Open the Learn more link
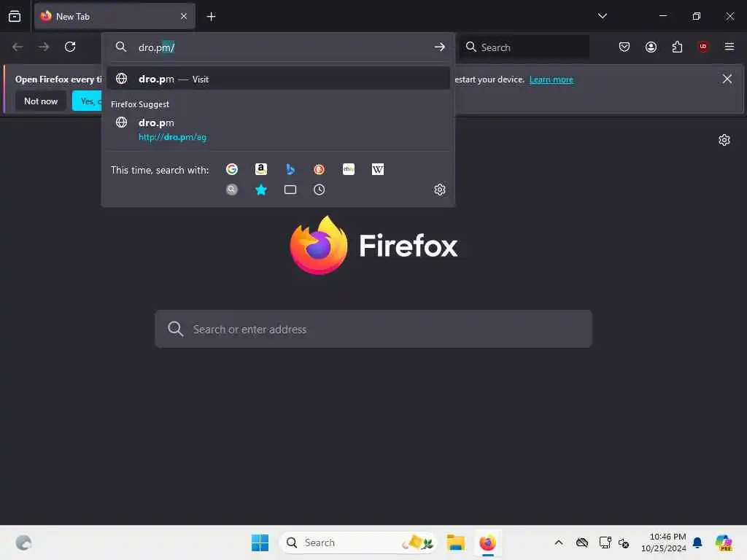 coord(551,79)
